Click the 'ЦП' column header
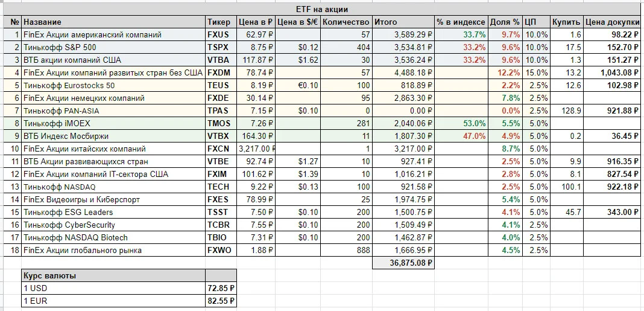This screenshot has width=644, height=311. (x=536, y=22)
